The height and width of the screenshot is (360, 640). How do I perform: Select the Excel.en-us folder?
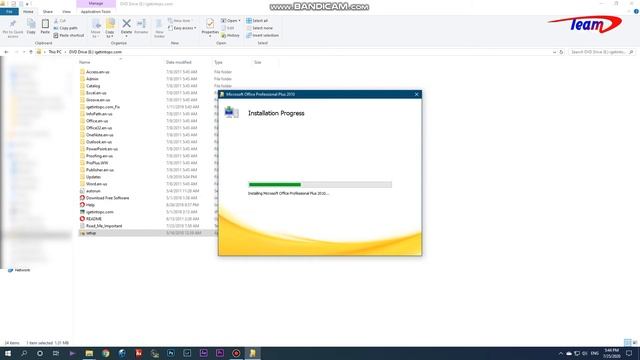click(96, 93)
